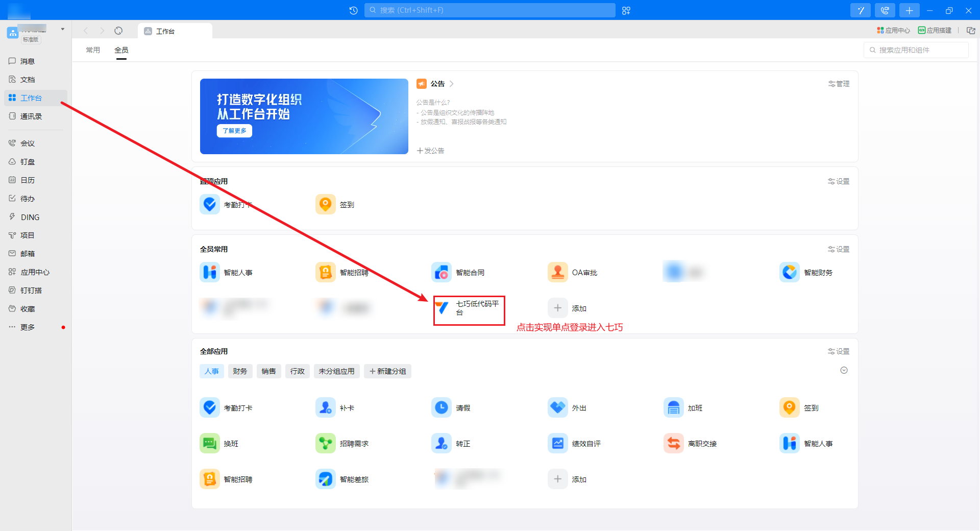
Task: Switch to the 常用 tab
Action: coord(93,50)
